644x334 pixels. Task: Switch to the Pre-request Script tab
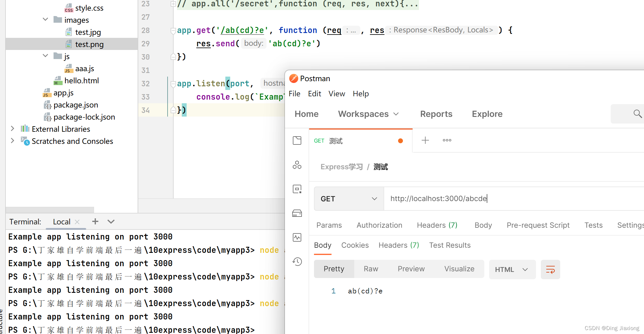click(538, 225)
